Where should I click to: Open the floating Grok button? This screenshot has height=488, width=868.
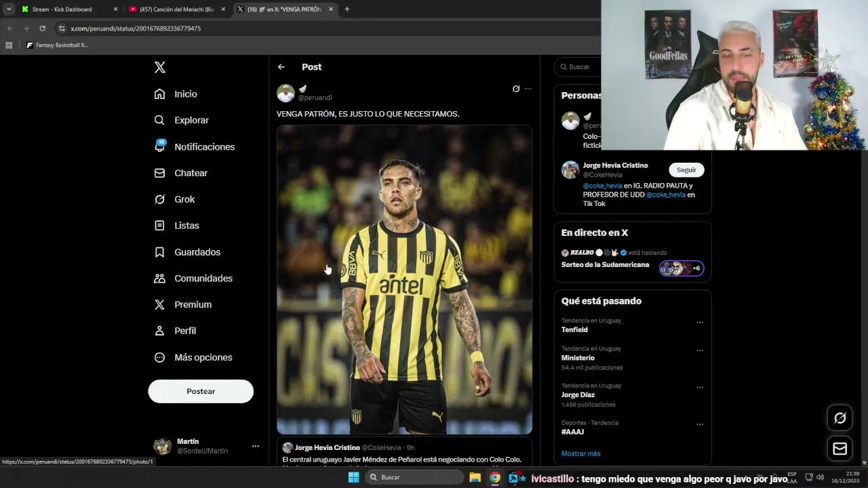[x=840, y=418]
